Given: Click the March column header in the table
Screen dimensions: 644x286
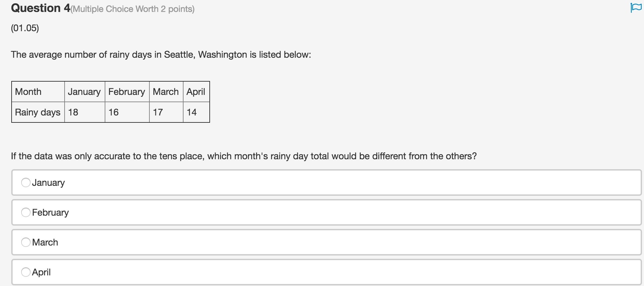Looking at the screenshot, I should [x=166, y=92].
